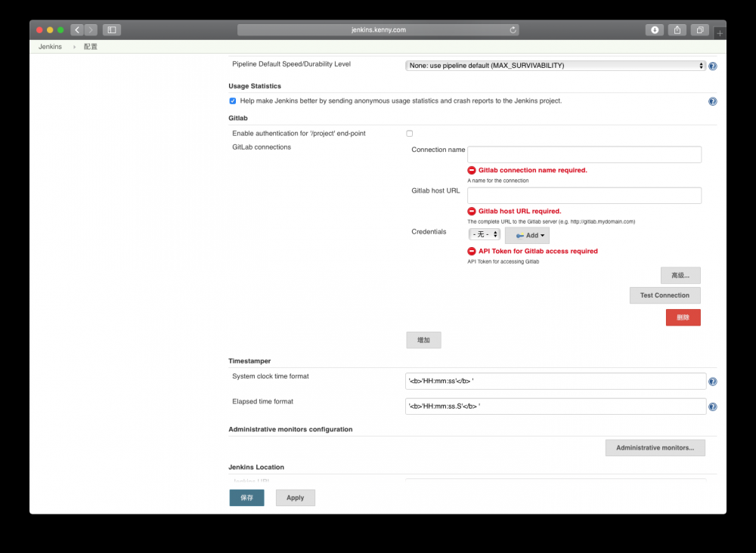756x553 pixels.
Task: Click the 配置 breadcrumb link
Action: [x=91, y=47]
